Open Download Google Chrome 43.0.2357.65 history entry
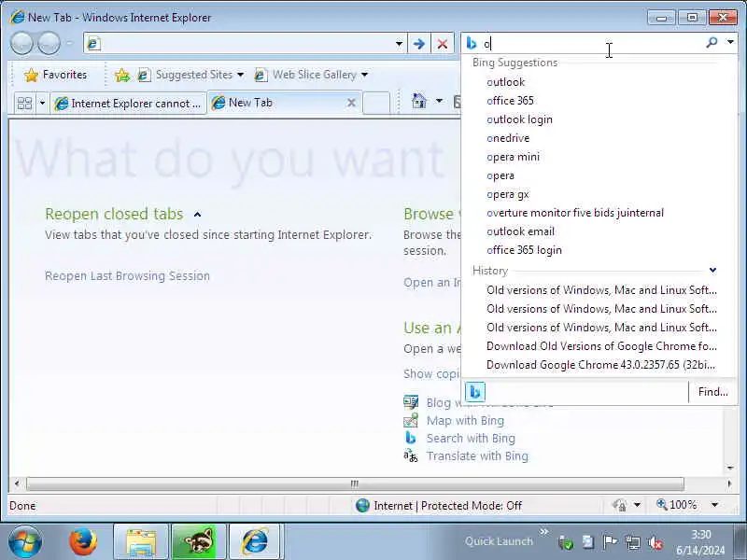 point(600,365)
